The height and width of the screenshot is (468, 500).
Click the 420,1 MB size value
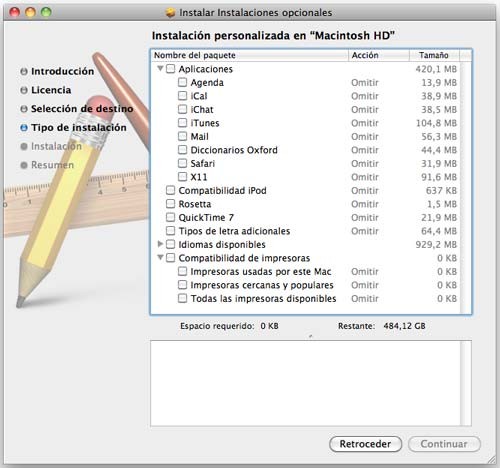[436, 69]
